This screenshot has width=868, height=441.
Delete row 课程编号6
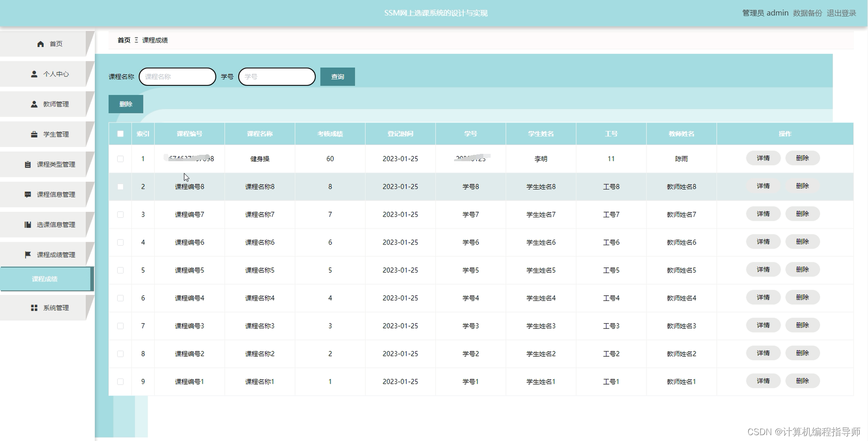(x=802, y=242)
